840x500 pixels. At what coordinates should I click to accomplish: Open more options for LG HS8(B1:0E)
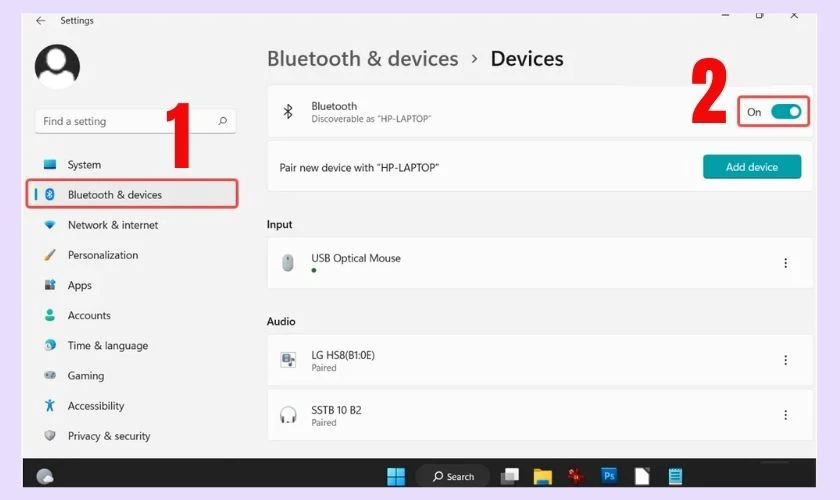click(785, 360)
